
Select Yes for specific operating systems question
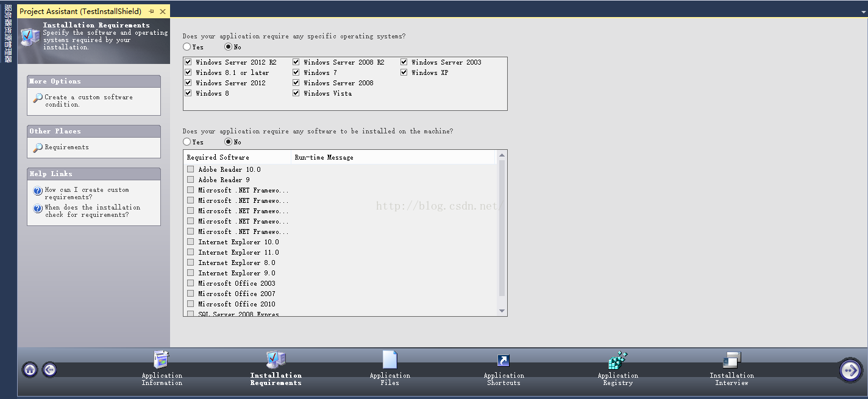[x=187, y=47]
